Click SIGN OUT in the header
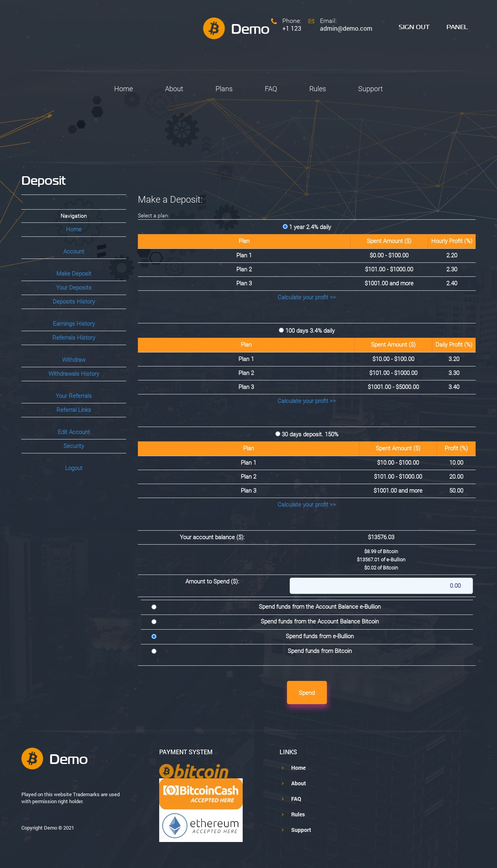Image resolution: width=497 pixels, height=868 pixels. pyautogui.click(x=414, y=27)
